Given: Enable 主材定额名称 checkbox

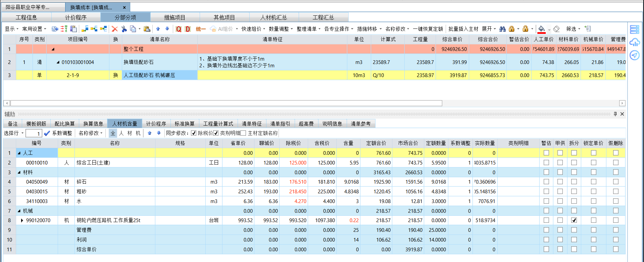Looking at the screenshot, I should 243,133.
